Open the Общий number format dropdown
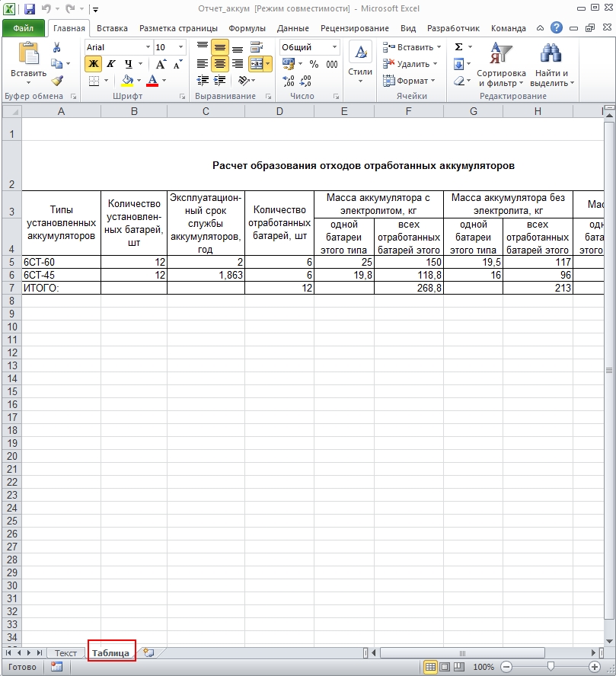Screen dimensions: 616x676 tap(334, 47)
